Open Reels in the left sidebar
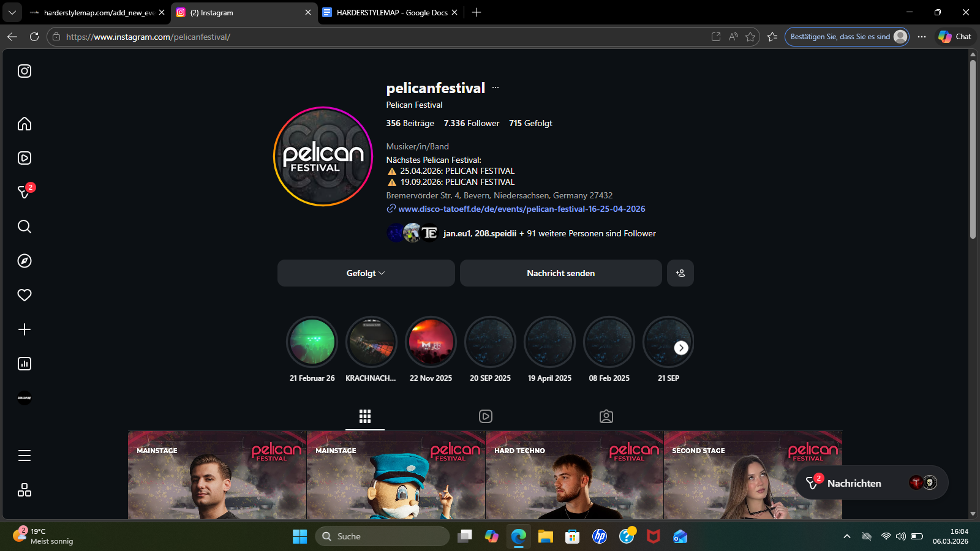Viewport: 980px width, 551px height. coord(24,158)
